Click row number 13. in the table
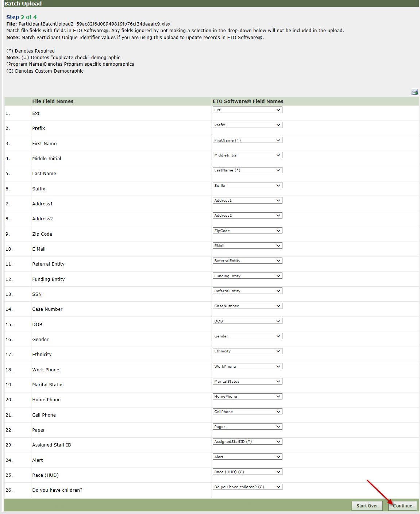Viewport: 420px width, 514px height. tap(9, 294)
